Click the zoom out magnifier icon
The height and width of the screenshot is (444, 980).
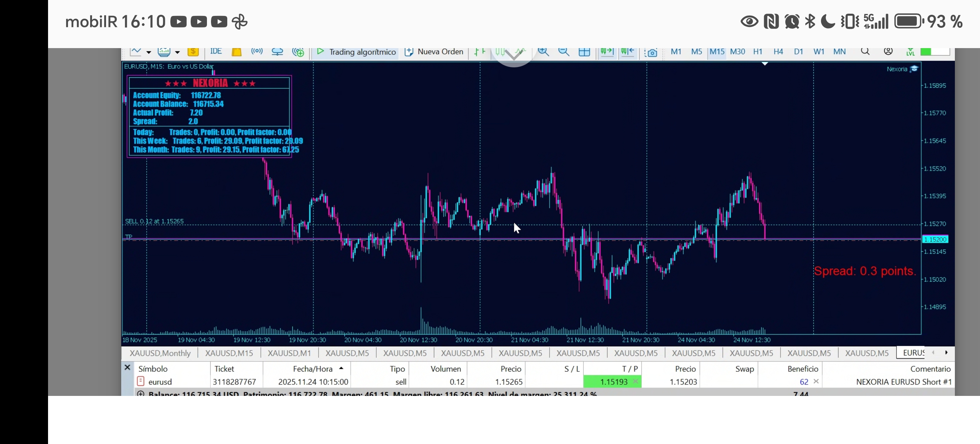coord(564,52)
